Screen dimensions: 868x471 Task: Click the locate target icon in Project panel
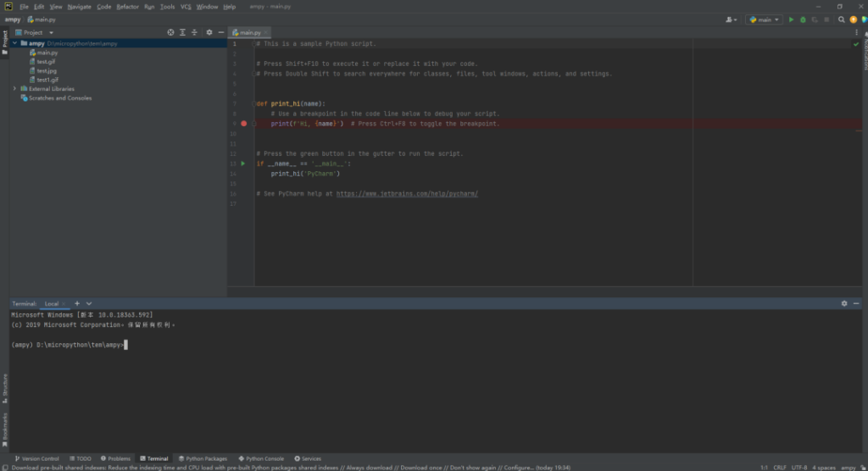[x=170, y=32]
